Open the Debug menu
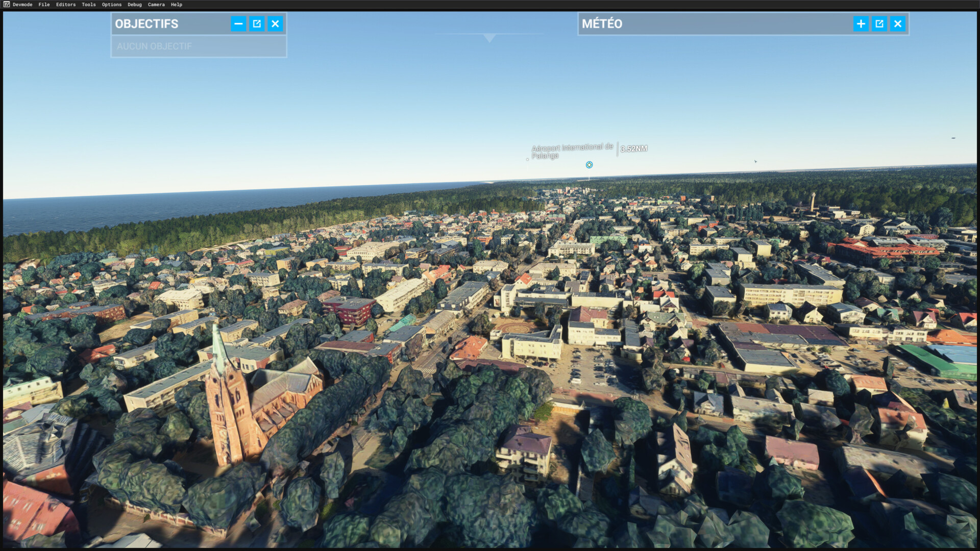Viewport: 980px width, 551px height. (135, 5)
